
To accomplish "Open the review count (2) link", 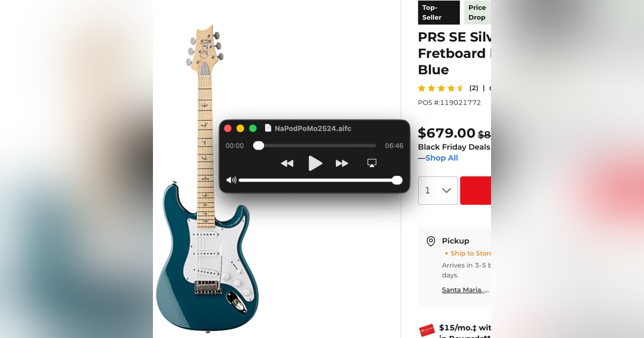I will pos(474,88).
